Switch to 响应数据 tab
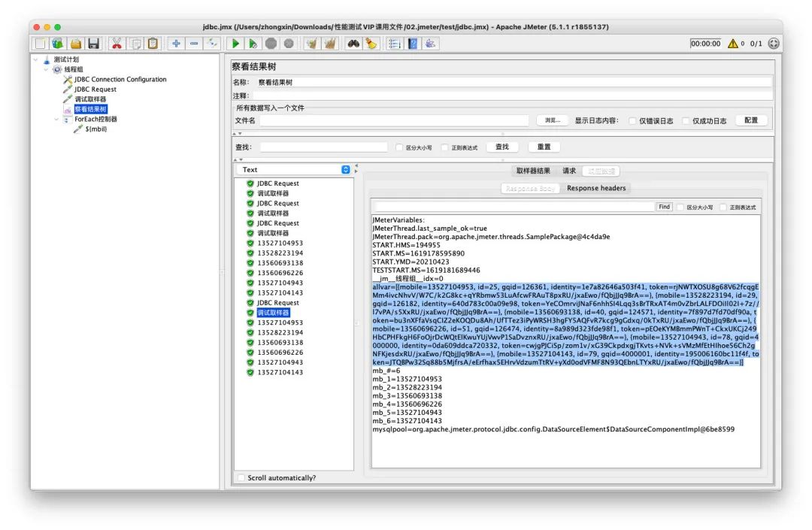812x530 pixels. point(601,171)
